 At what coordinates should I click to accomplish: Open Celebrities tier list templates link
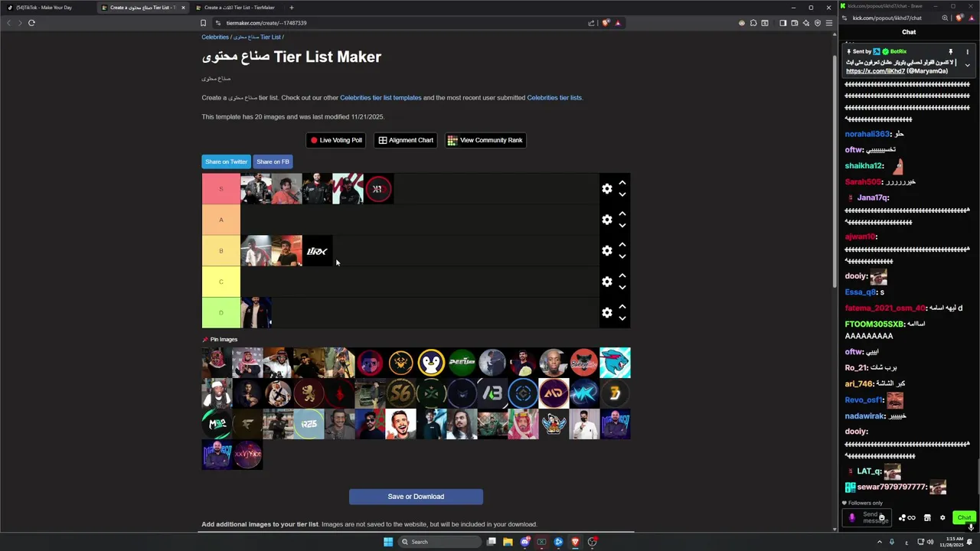pos(381,98)
